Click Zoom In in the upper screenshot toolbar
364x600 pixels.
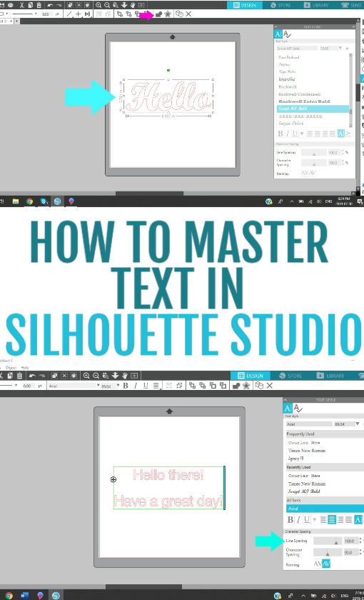pos(98,5)
